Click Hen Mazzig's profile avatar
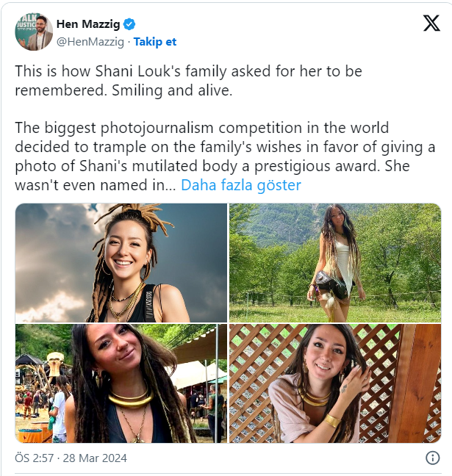452x476 pixels. point(34,32)
